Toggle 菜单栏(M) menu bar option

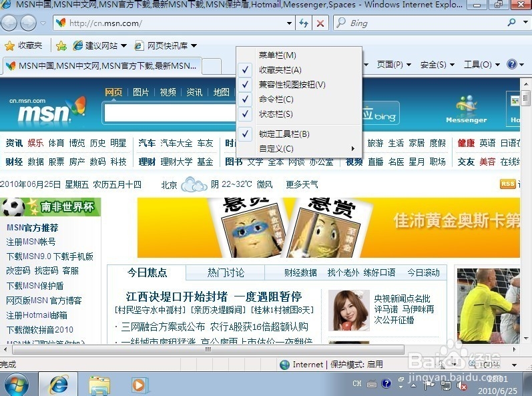click(x=299, y=55)
